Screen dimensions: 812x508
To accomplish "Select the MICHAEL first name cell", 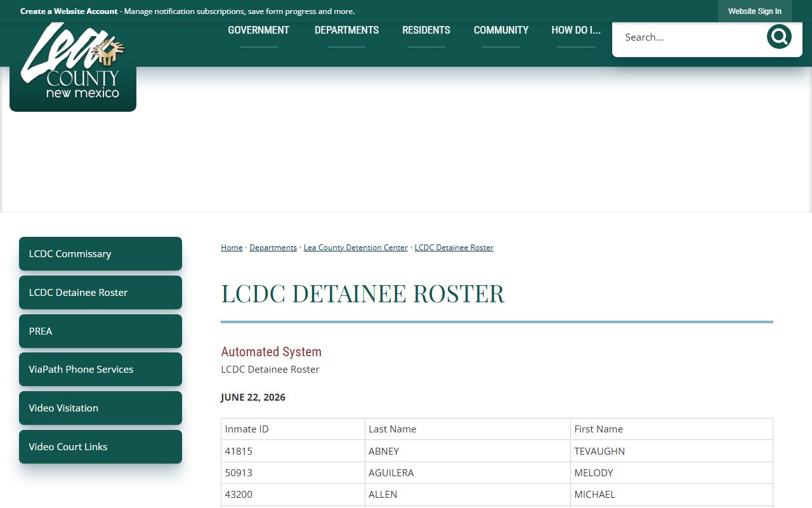I will pos(672,495).
